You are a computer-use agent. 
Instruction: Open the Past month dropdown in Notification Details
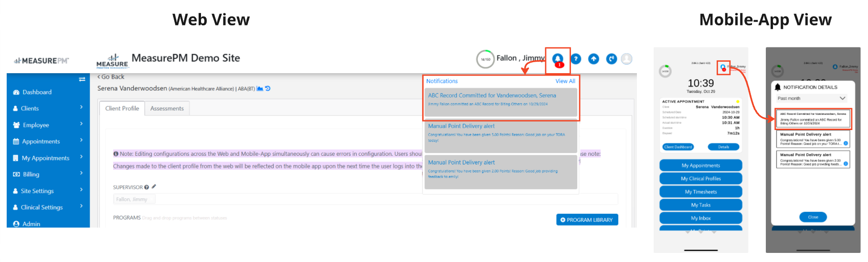(x=812, y=98)
